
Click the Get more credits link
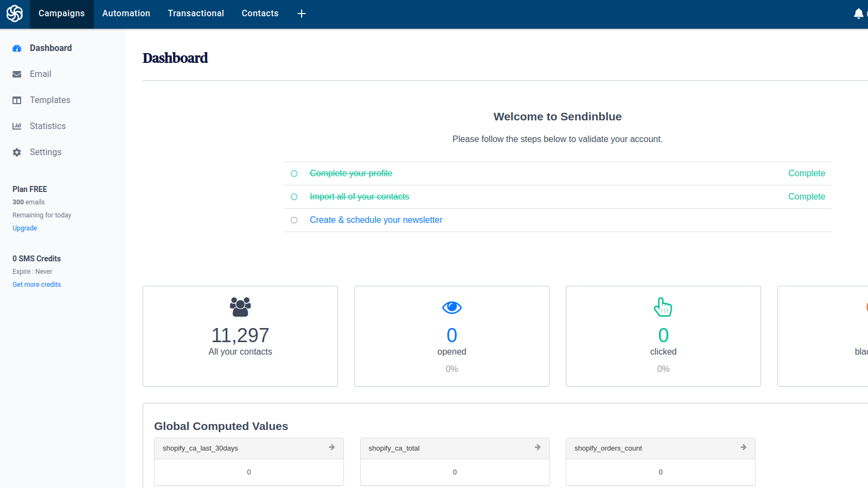(x=37, y=285)
